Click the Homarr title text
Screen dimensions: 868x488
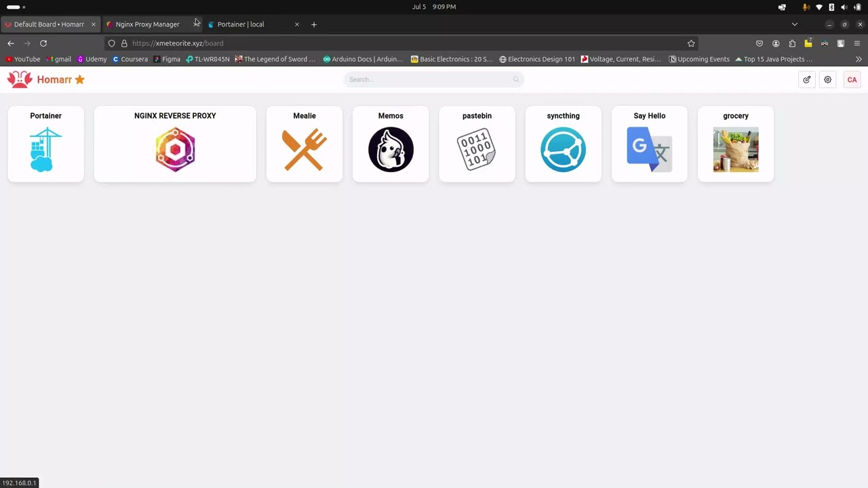[x=54, y=79]
